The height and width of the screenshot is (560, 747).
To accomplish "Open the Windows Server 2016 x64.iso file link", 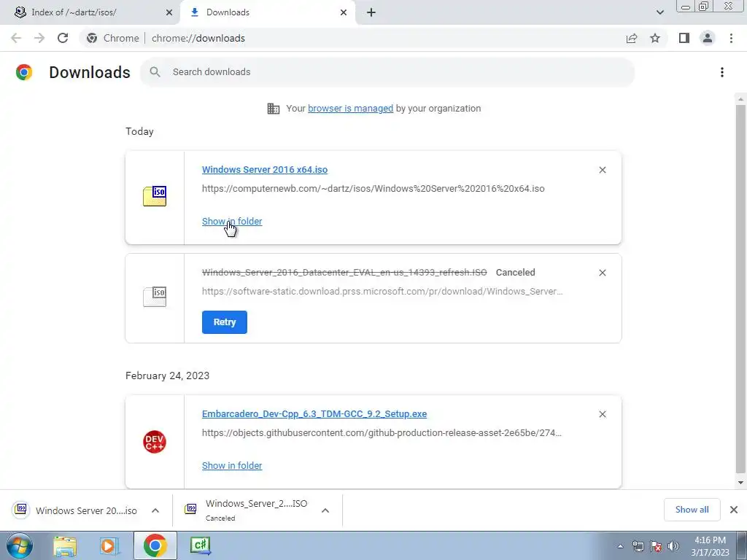I will tap(265, 170).
